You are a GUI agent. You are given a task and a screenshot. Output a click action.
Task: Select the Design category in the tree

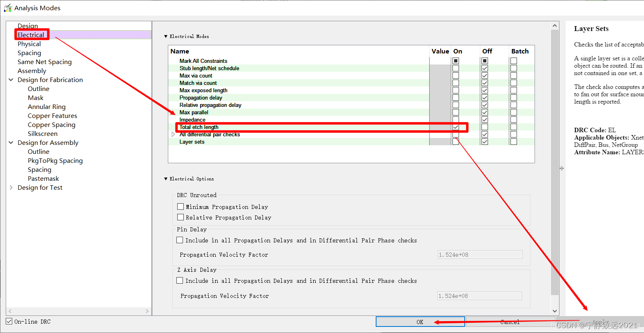point(28,26)
